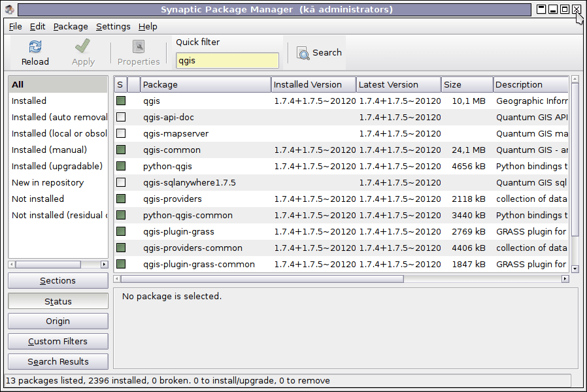Sort by the S status column header
This screenshot has height=392, width=587.
(120, 84)
